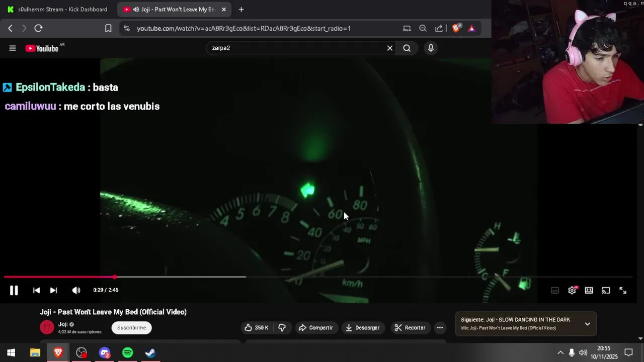Dislike the video
Viewport: 644px width, 362px height.
coord(282,328)
